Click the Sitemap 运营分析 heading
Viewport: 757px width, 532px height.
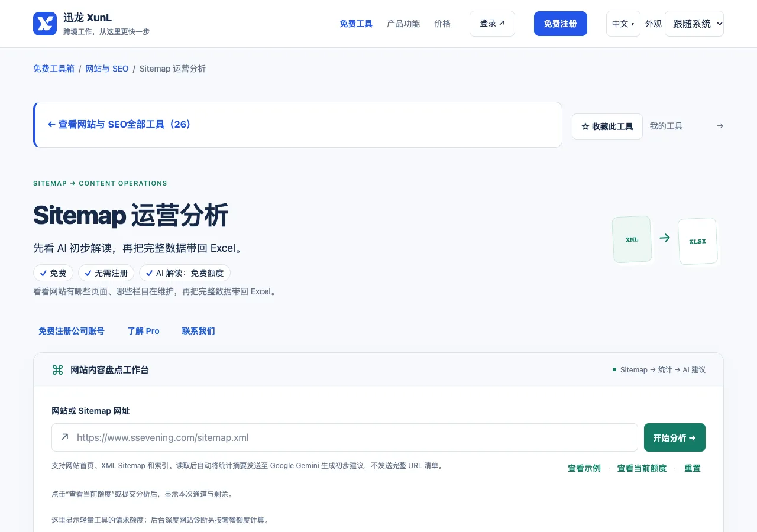131,216
